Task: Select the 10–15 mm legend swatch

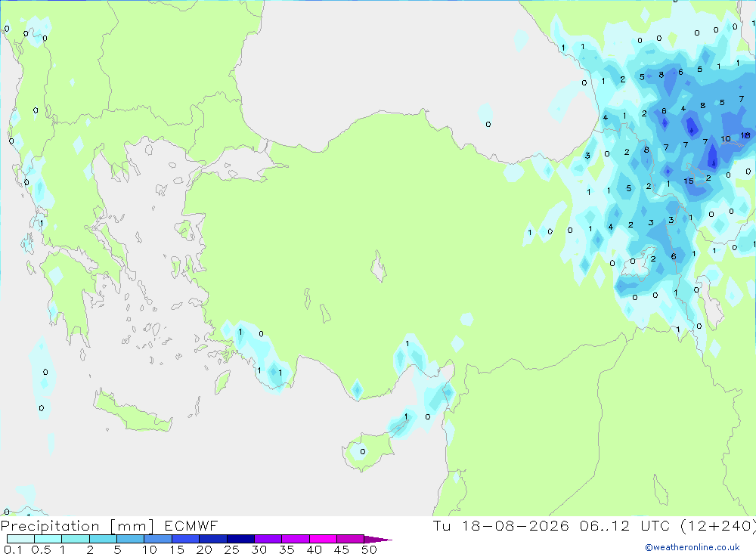Action: 158,539
